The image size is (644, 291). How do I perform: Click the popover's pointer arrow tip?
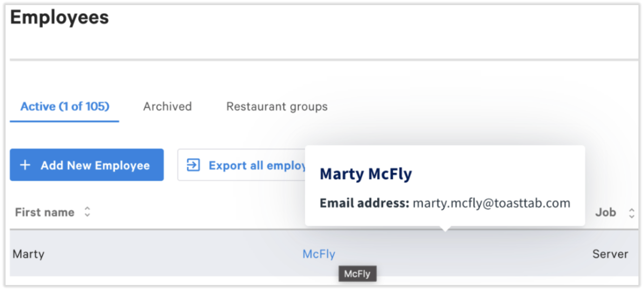click(x=445, y=229)
